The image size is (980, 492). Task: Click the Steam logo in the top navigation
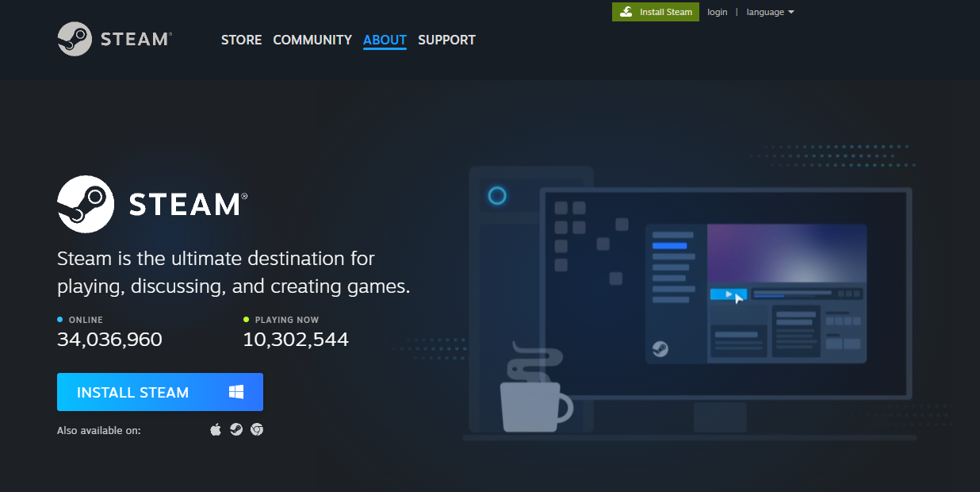coord(113,40)
